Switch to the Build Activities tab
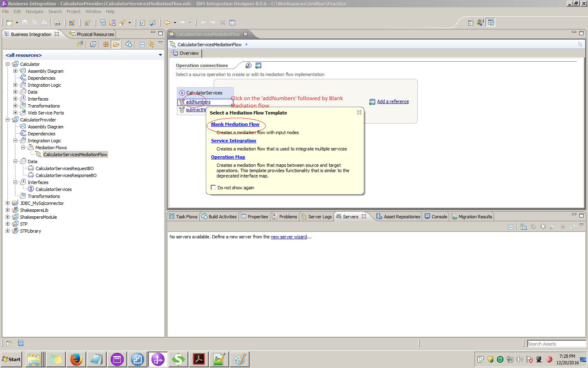Image resolution: width=588 pixels, height=368 pixels. (x=219, y=217)
